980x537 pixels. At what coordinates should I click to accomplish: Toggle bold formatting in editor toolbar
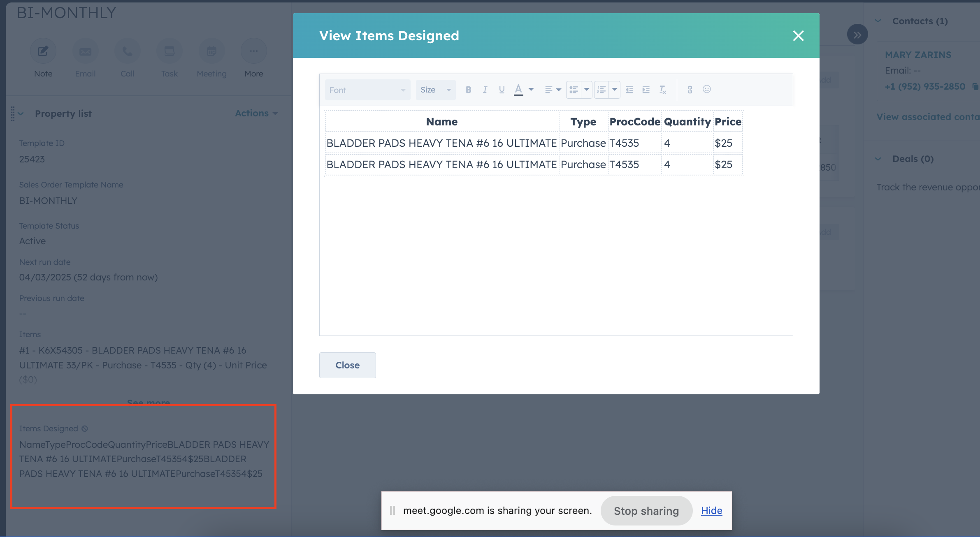(468, 90)
